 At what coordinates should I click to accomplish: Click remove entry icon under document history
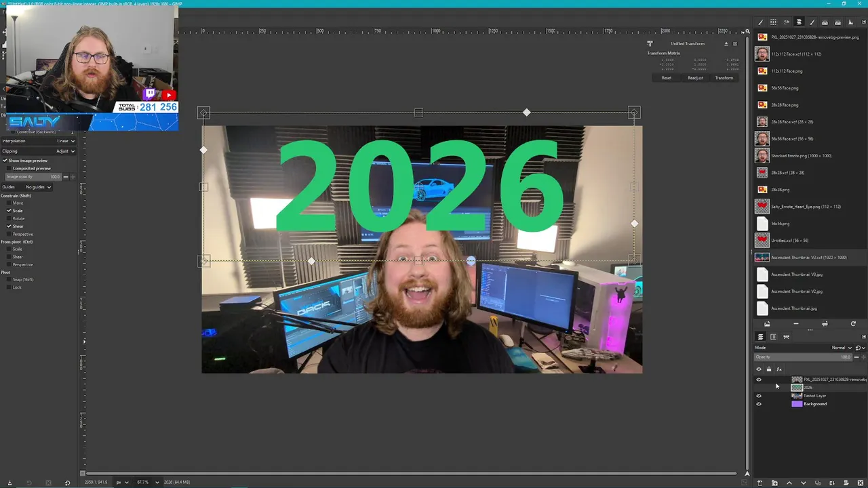pyautogui.click(x=796, y=324)
